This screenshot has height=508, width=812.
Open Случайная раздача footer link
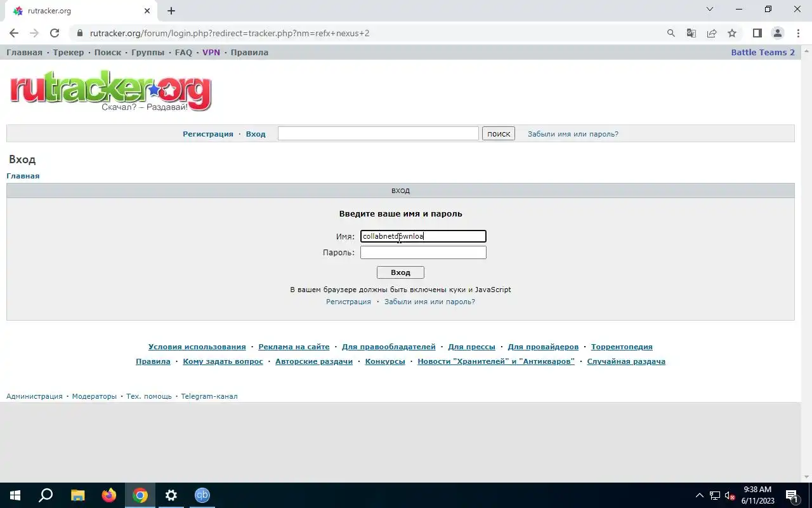click(626, 361)
